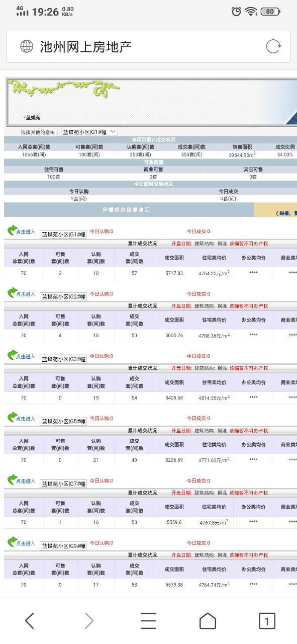Open the browser hamburger menu
The height and width of the screenshot is (644, 297).
pyautogui.click(x=148, y=621)
